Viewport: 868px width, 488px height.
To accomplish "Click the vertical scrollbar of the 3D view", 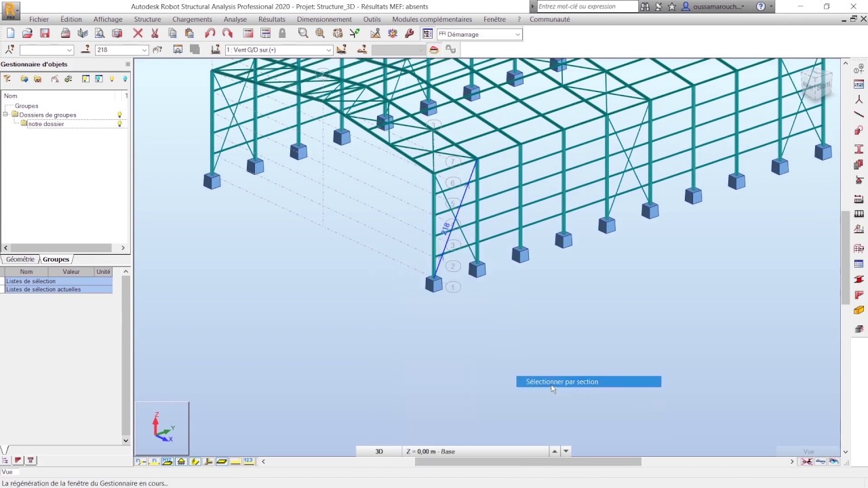I will (845, 258).
